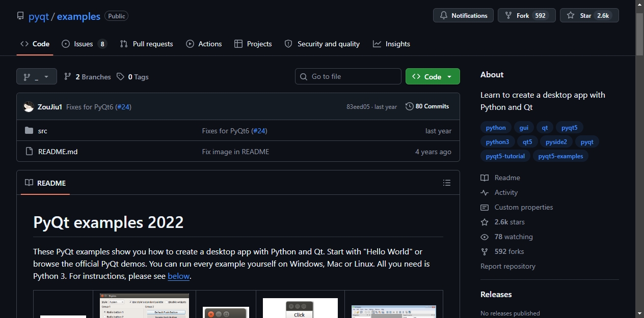Image resolution: width=644 pixels, height=318 pixels.
Task: Open the 'Fix image in README' commit message
Action: point(235,152)
